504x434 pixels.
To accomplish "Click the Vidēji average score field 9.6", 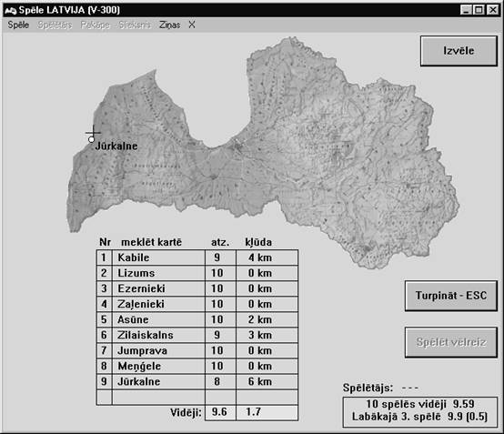I will point(220,412).
